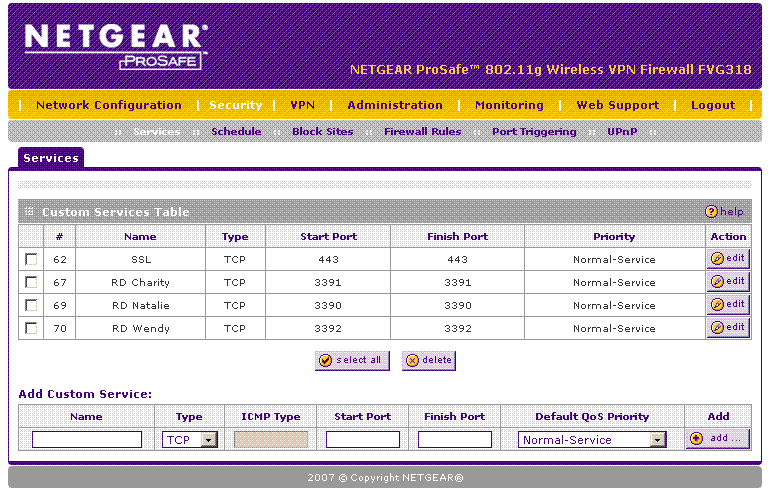This screenshot has width=770, height=497.
Task: Toggle the RD Natalie row checkbox
Action: [x=31, y=306]
